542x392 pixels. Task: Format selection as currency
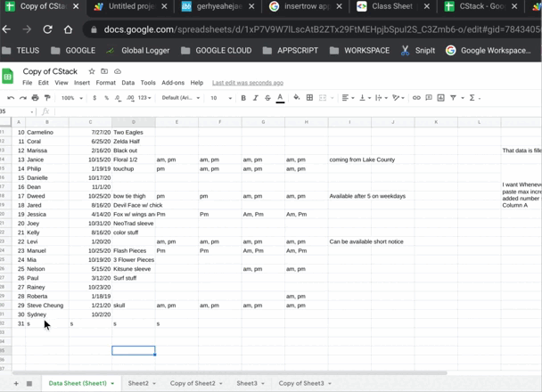click(94, 98)
